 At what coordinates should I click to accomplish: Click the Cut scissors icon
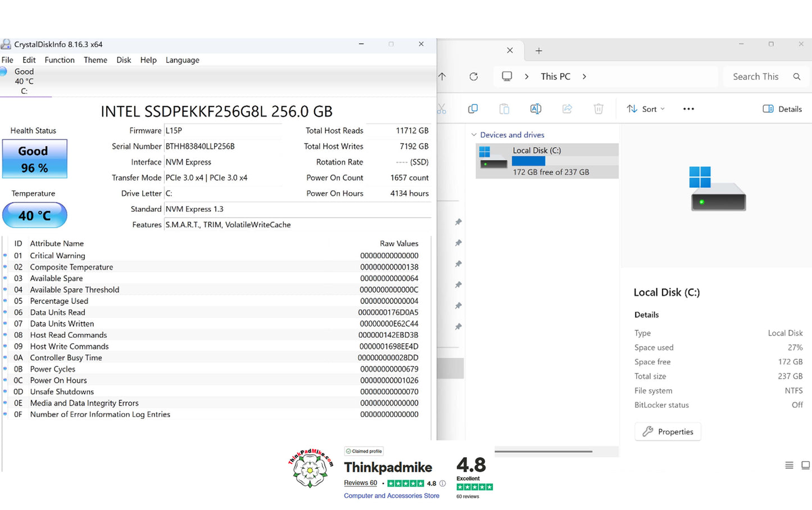click(442, 109)
